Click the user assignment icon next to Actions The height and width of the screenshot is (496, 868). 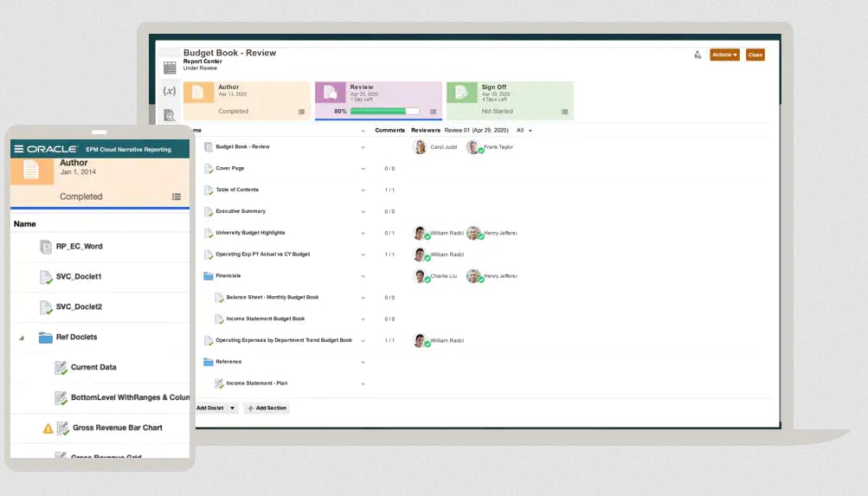(698, 55)
